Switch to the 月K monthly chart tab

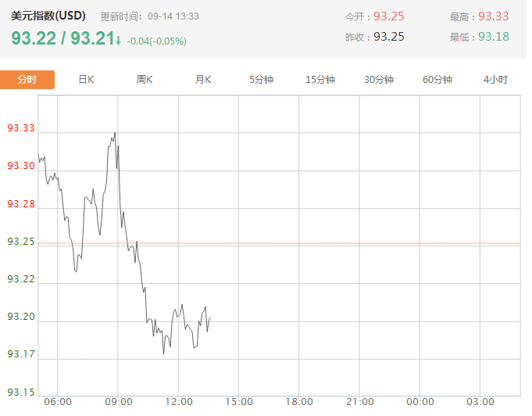(203, 80)
